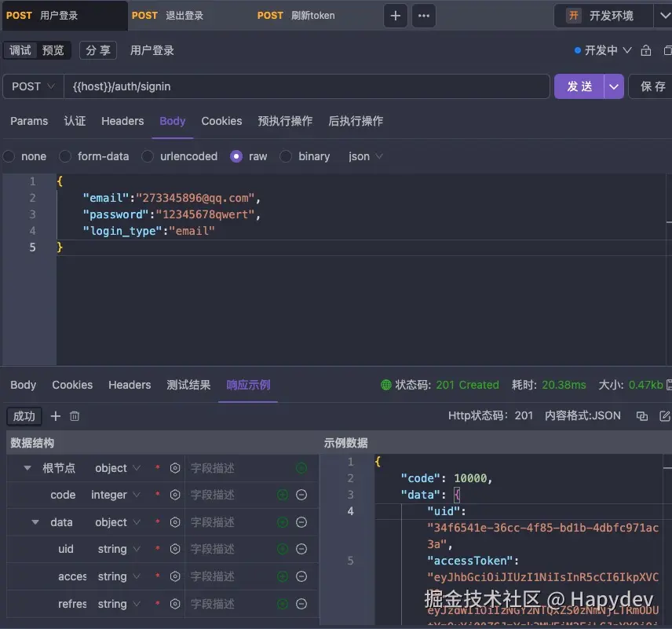Open the 认证 auth tab
Viewport: 672px width, 629px height.
tap(75, 122)
